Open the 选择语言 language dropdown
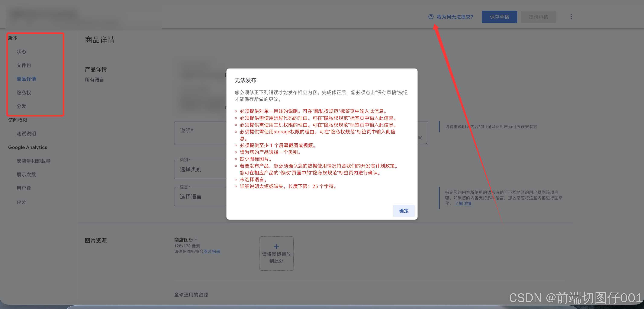The width and height of the screenshot is (644, 309). (x=200, y=196)
